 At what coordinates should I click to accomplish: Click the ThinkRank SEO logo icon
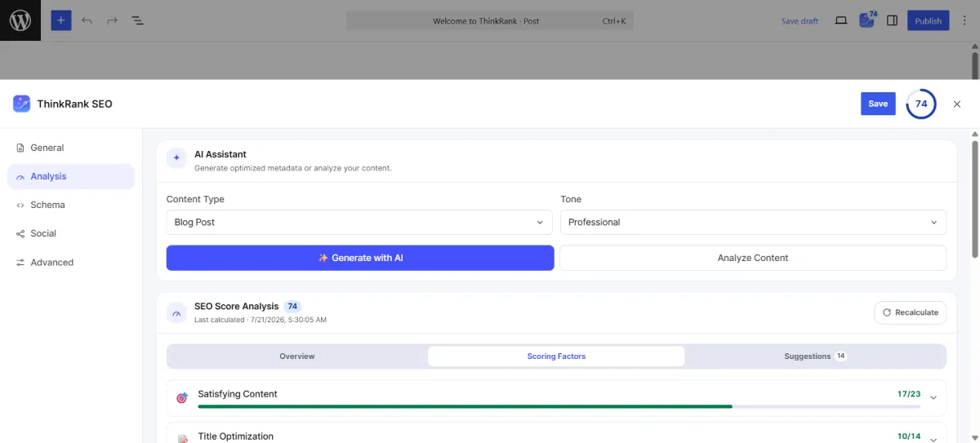[x=21, y=104]
